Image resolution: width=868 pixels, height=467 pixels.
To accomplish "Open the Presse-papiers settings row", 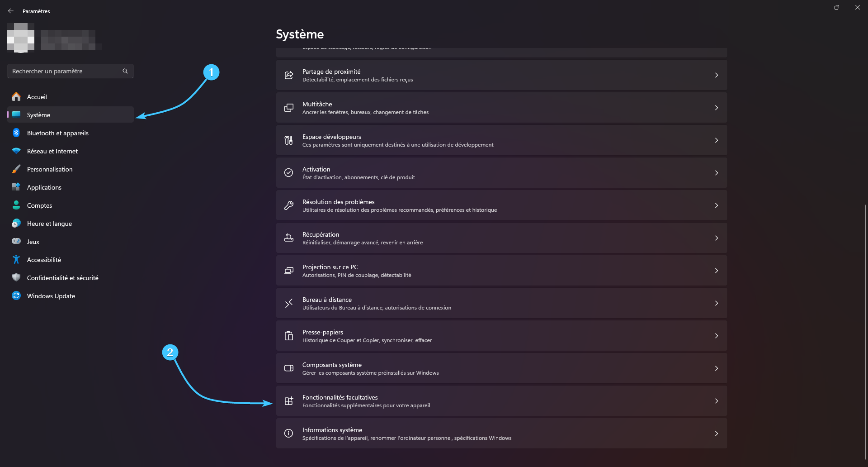I will tap(501, 336).
